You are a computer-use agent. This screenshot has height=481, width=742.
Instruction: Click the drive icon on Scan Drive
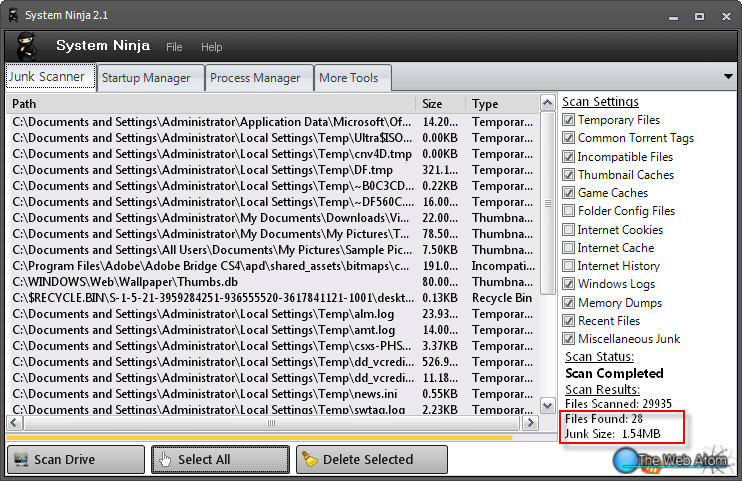(x=21, y=459)
